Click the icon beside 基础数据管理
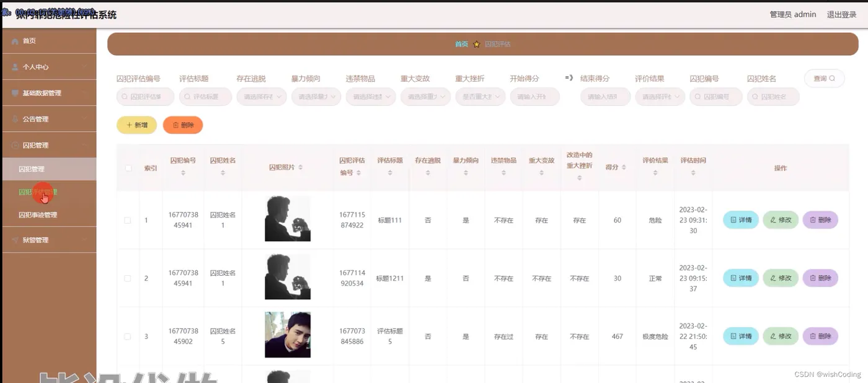Image resolution: width=868 pixels, height=383 pixels. 15,93
